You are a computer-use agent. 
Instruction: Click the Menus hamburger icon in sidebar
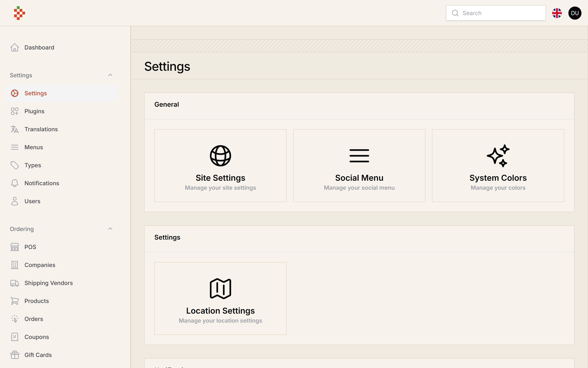pyautogui.click(x=14, y=147)
